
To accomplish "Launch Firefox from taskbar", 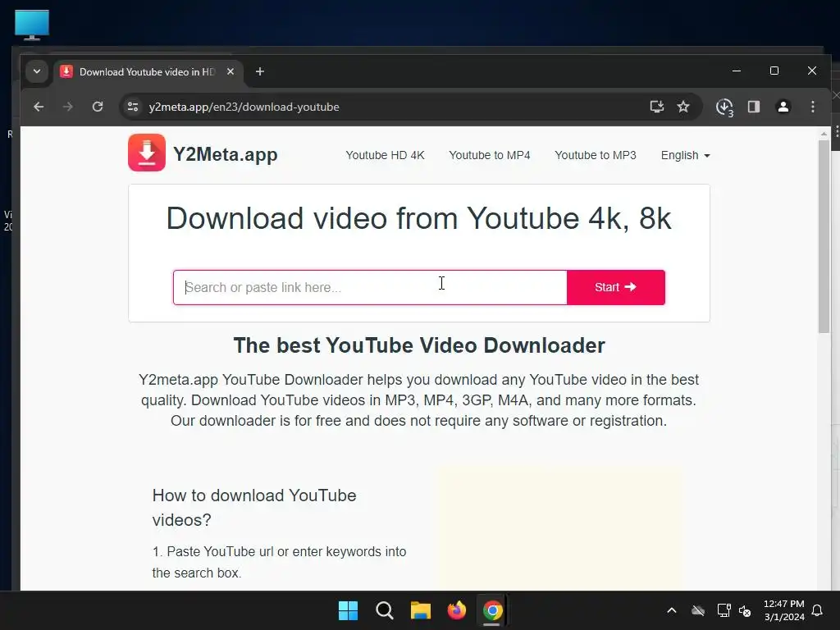I will pyautogui.click(x=456, y=610).
